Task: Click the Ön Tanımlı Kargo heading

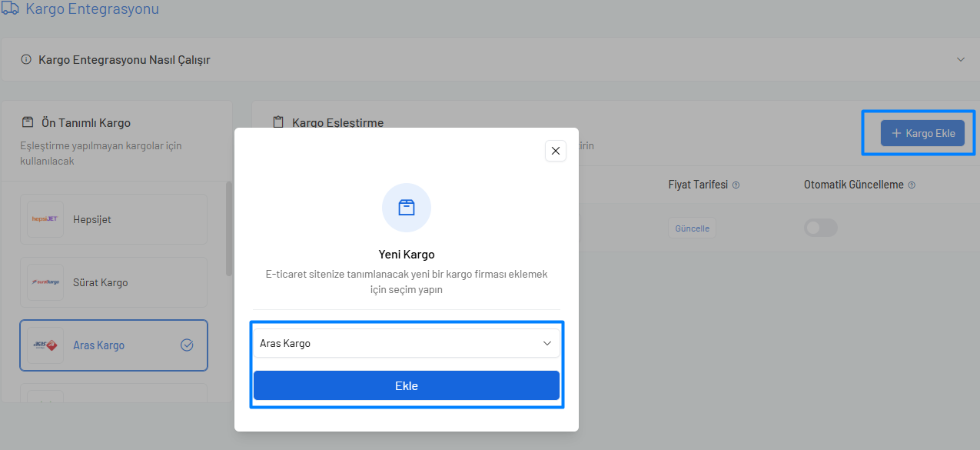Action: (86, 122)
